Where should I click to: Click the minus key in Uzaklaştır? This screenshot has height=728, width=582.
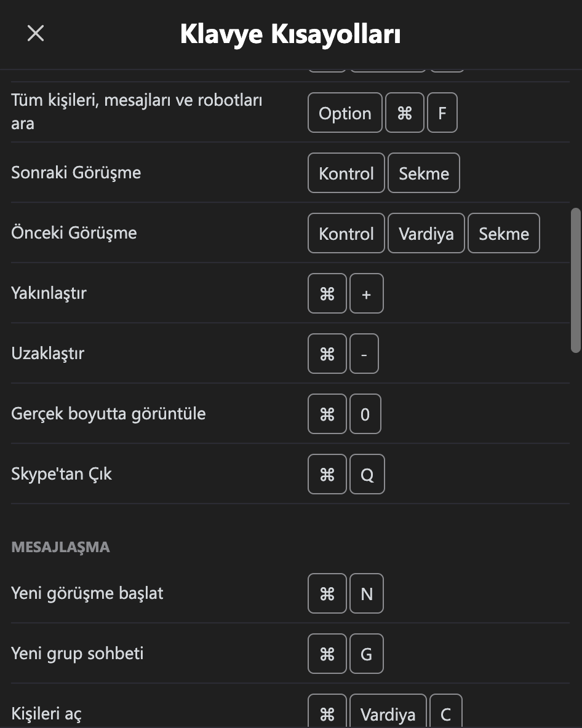(364, 354)
